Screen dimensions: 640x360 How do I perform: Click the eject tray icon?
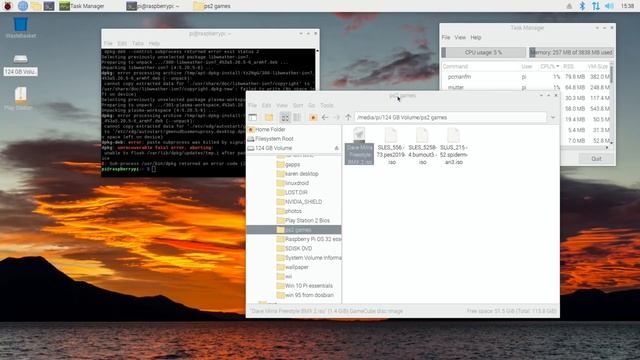[x=569, y=6]
